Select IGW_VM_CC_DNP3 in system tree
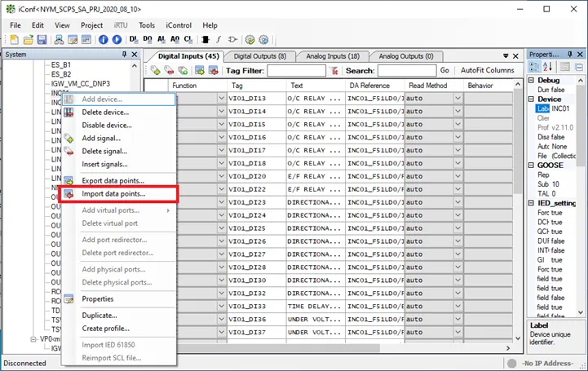 point(81,83)
